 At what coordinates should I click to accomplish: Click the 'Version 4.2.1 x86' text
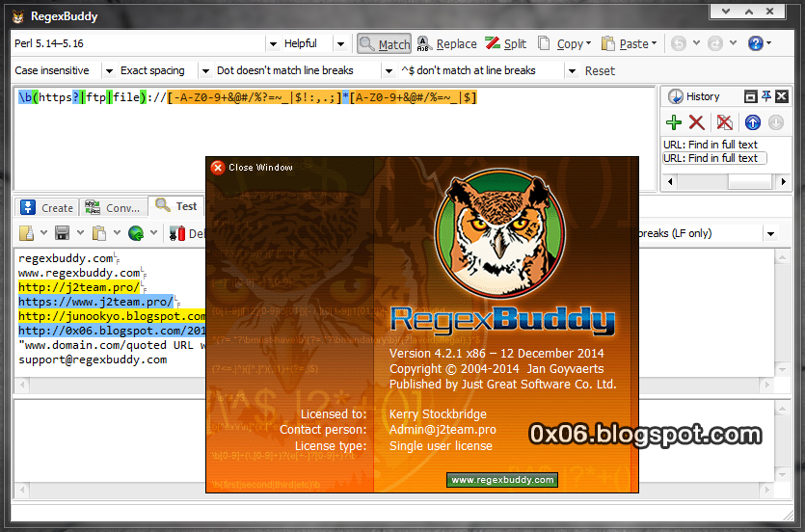[x=438, y=354]
